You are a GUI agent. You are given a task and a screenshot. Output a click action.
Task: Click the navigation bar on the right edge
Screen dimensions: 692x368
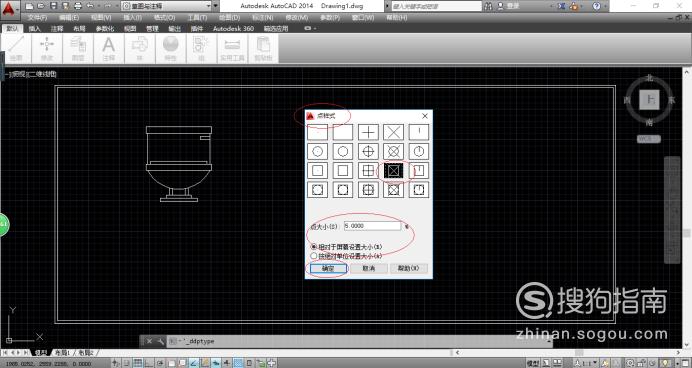tap(672, 210)
